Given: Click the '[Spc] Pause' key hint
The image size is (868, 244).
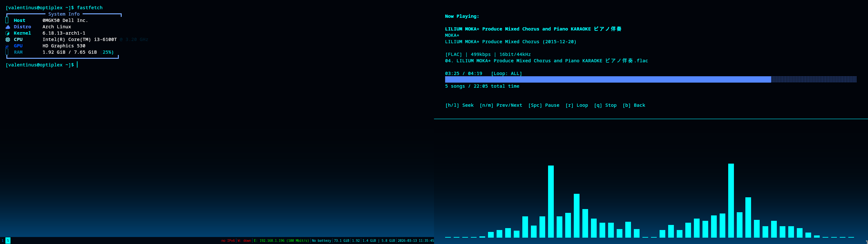Looking at the screenshot, I should click(544, 105).
